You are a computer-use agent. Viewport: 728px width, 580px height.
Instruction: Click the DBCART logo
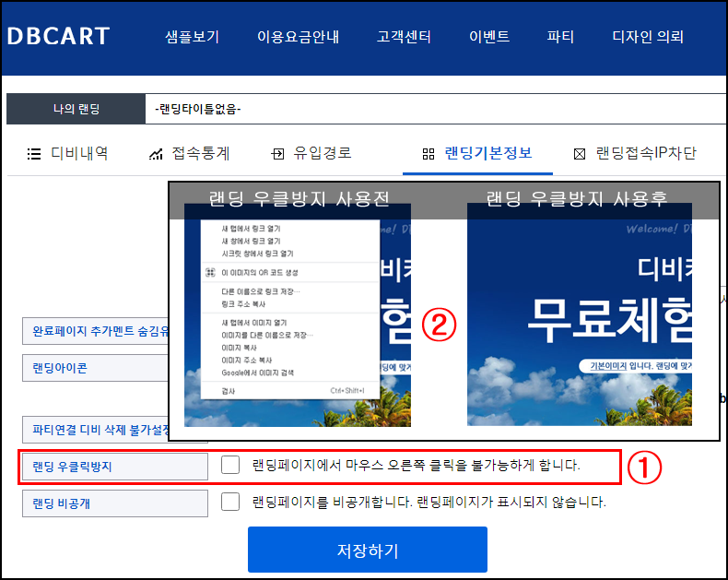click(58, 37)
